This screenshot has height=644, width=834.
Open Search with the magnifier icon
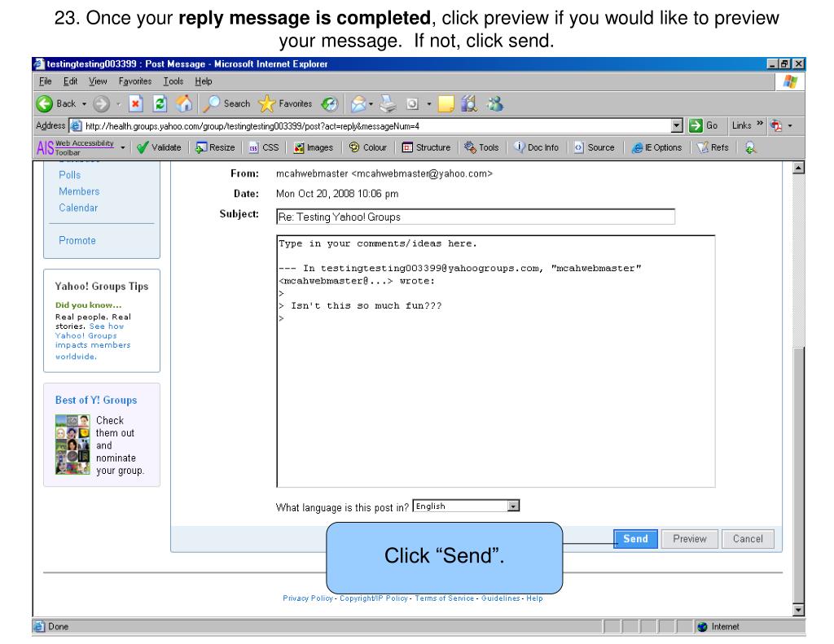click(x=213, y=103)
